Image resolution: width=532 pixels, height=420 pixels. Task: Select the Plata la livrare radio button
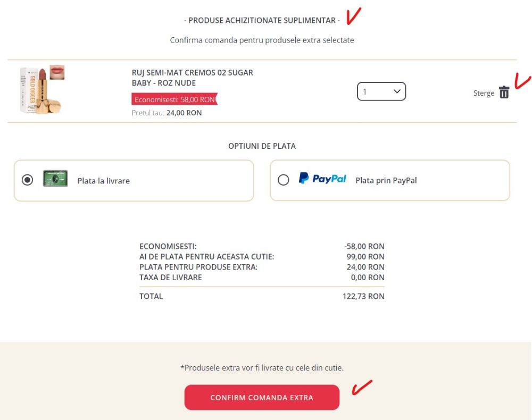[27, 180]
